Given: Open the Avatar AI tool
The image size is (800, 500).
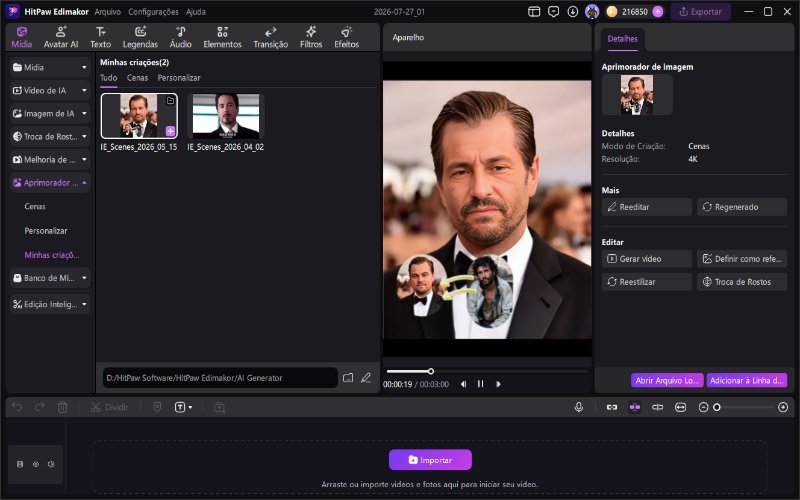Looking at the screenshot, I should [x=61, y=37].
